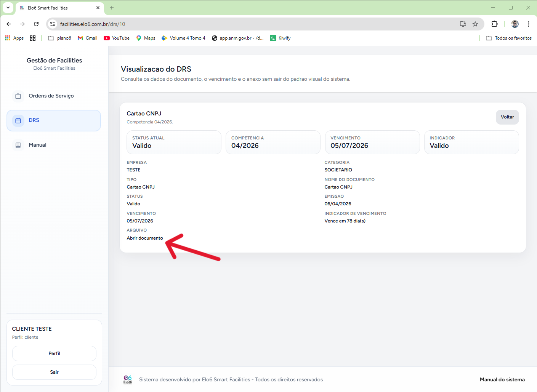View site information icon in address bar
The width and height of the screenshot is (537, 392).
coord(53,24)
